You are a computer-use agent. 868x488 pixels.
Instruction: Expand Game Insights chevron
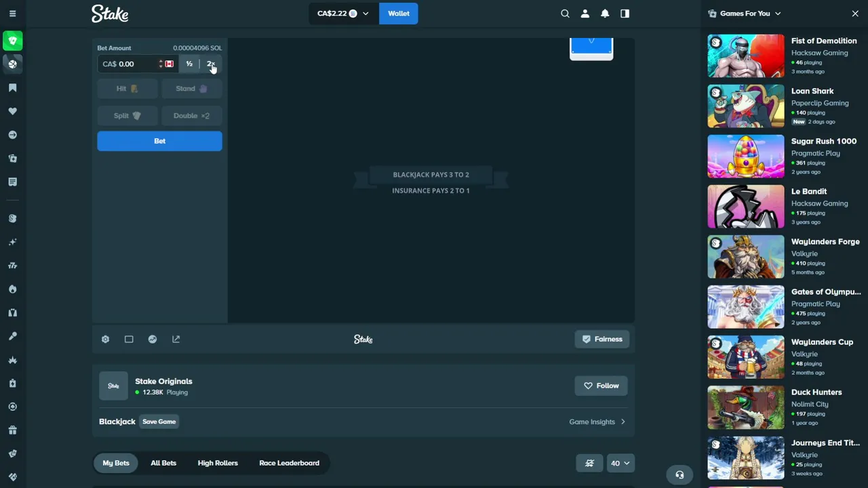click(x=623, y=422)
